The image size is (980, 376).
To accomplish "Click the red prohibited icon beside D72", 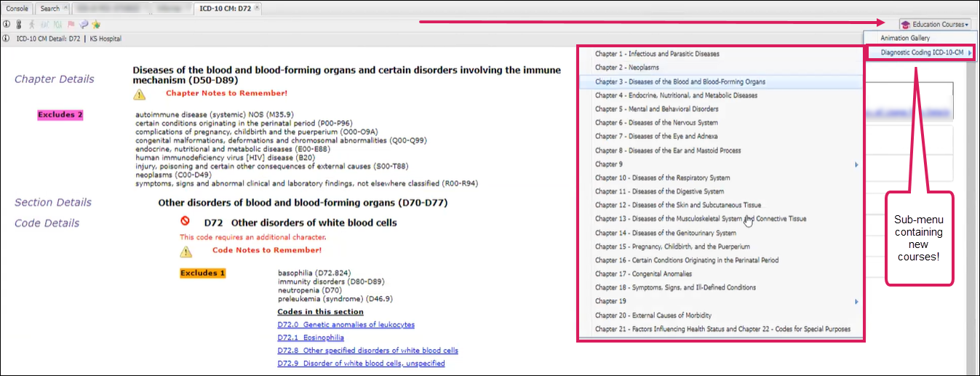I will [186, 222].
